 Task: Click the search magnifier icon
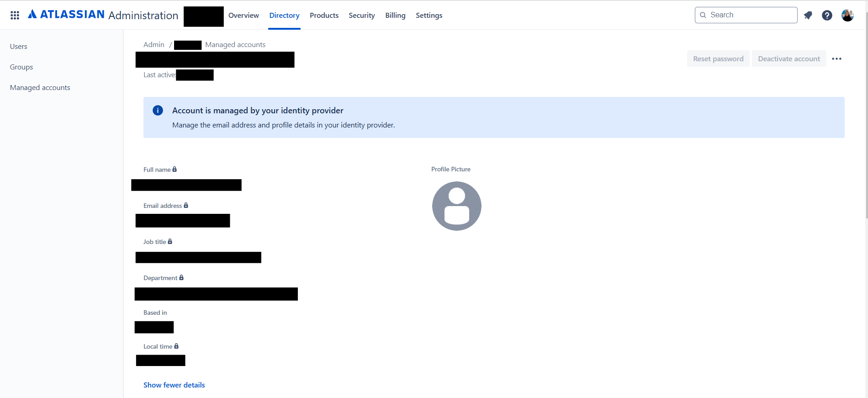click(x=703, y=15)
